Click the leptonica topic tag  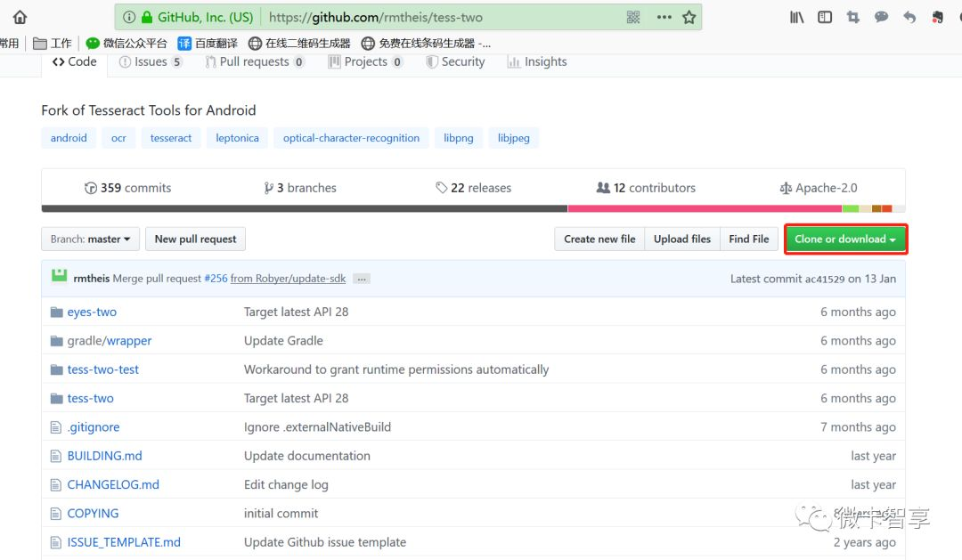pyautogui.click(x=237, y=138)
